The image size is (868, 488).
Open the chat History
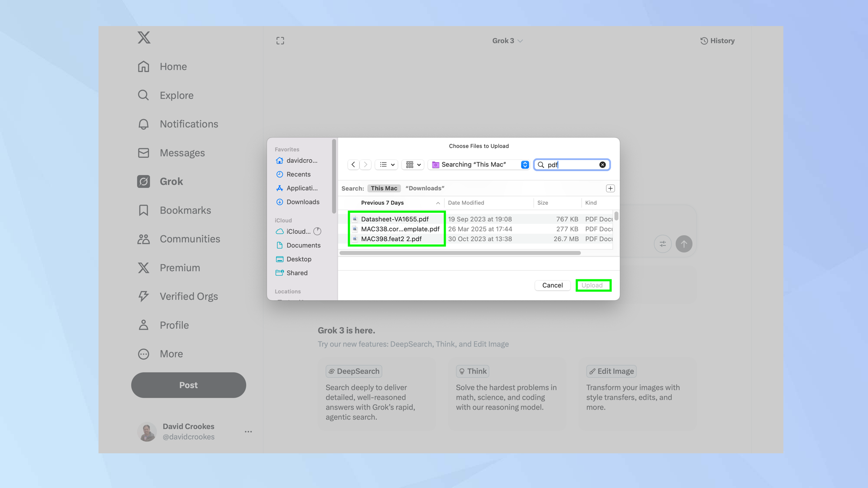point(717,41)
